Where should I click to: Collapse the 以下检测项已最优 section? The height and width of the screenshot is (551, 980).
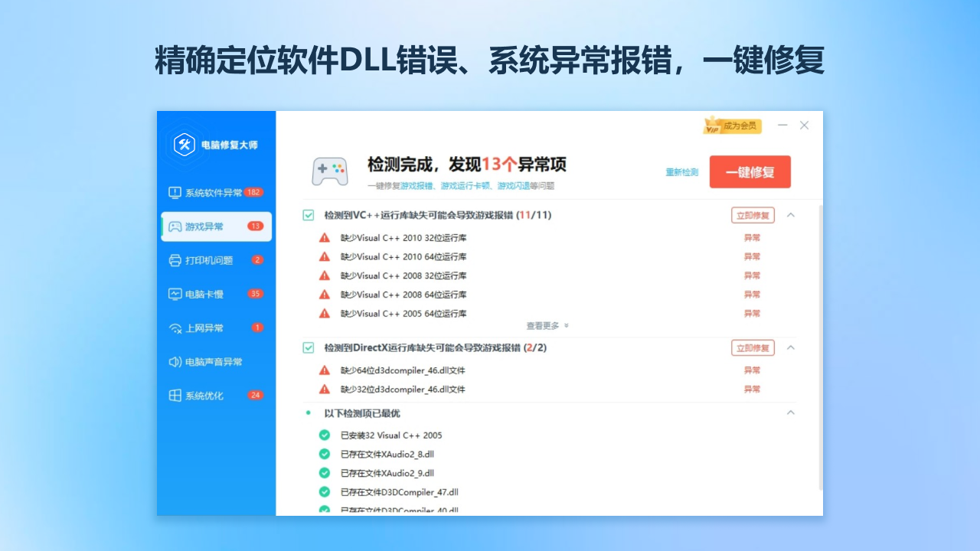click(791, 413)
